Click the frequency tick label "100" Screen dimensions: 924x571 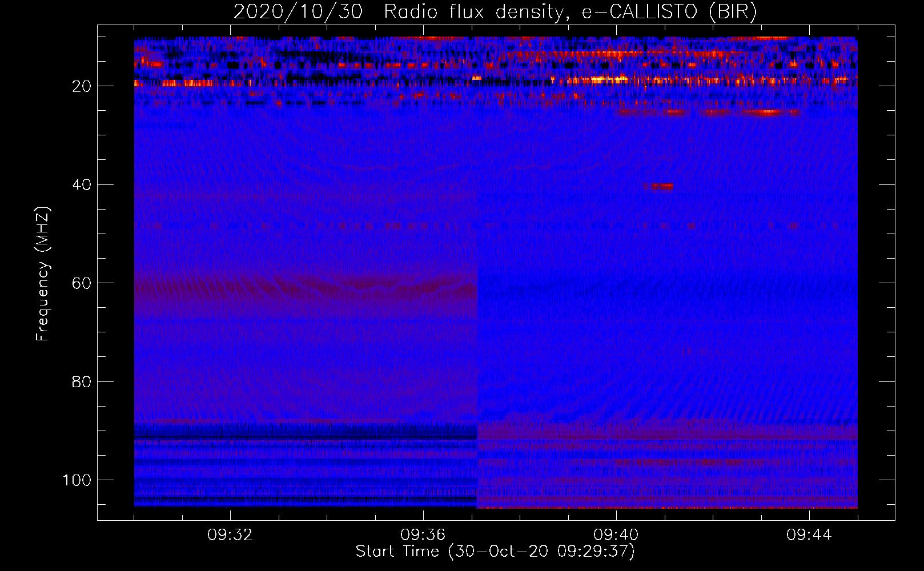(77, 480)
